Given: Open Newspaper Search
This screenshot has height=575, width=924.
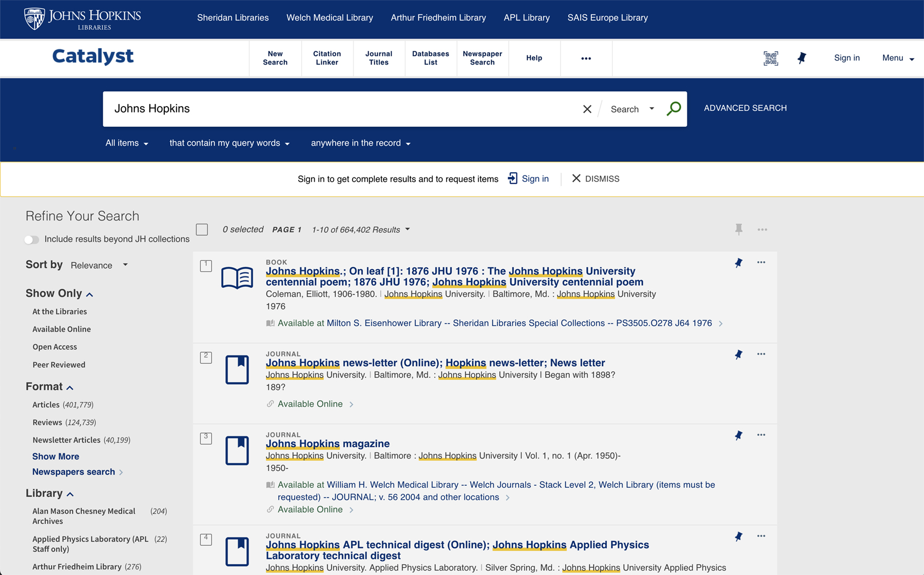Looking at the screenshot, I should [483, 58].
